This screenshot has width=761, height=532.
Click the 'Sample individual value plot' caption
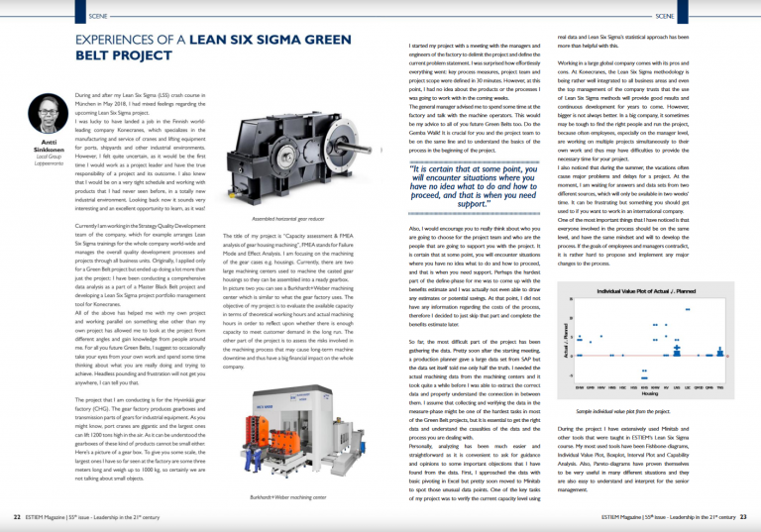click(x=623, y=411)
